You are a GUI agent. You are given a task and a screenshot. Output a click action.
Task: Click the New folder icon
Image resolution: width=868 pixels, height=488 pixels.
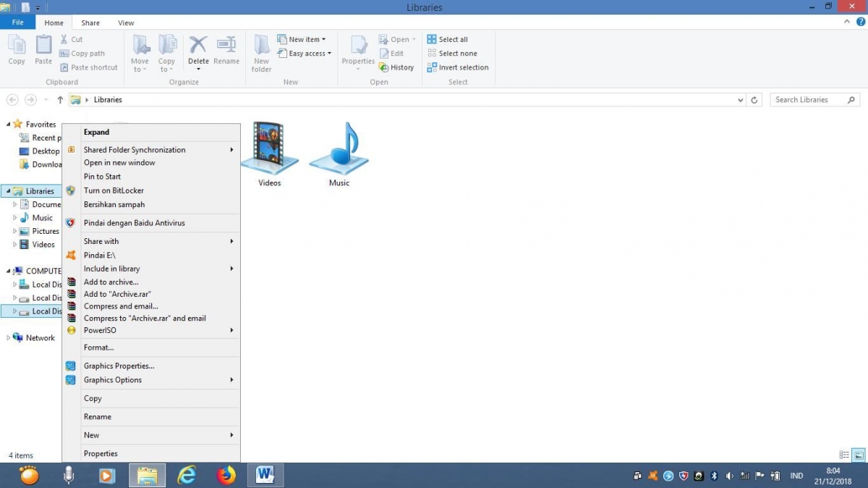point(261,52)
